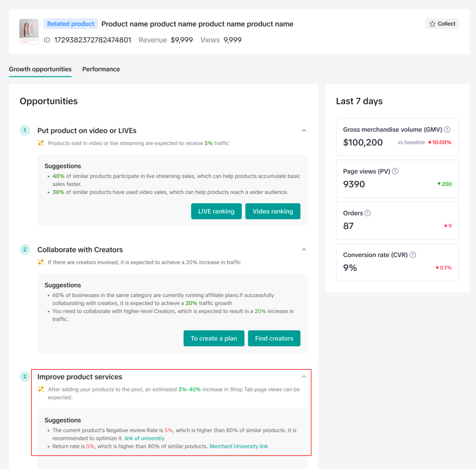The height and width of the screenshot is (469, 476).
Task: Click the Find creators button
Action: pyautogui.click(x=274, y=338)
